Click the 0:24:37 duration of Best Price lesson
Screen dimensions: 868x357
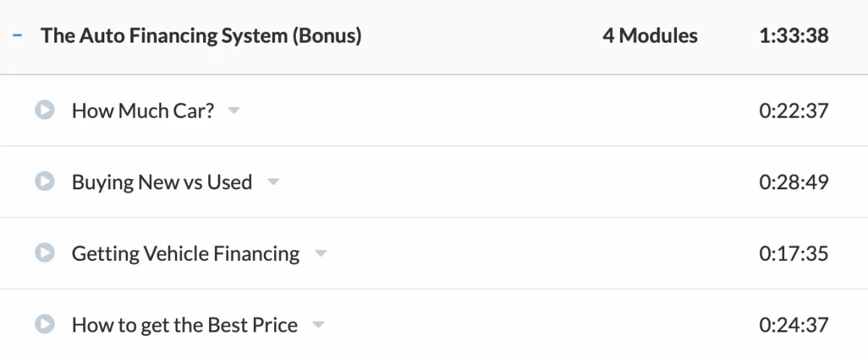(794, 324)
